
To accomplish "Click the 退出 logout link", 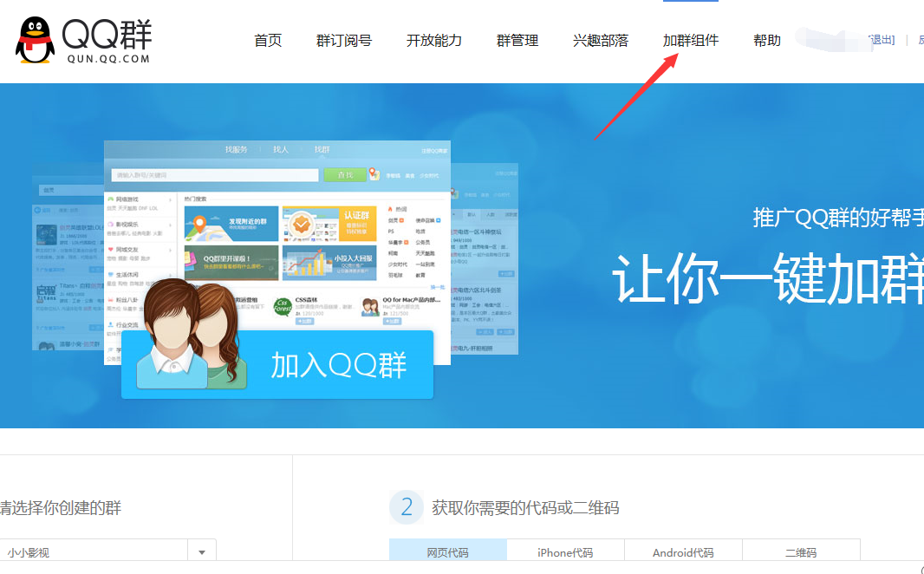I will point(882,40).
